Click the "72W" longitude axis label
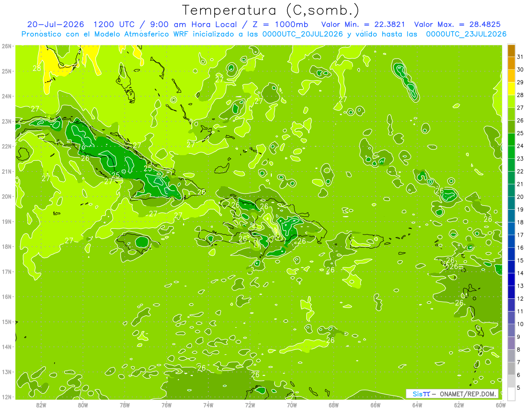This screenshot has width=532, height=411. point(250,404)
